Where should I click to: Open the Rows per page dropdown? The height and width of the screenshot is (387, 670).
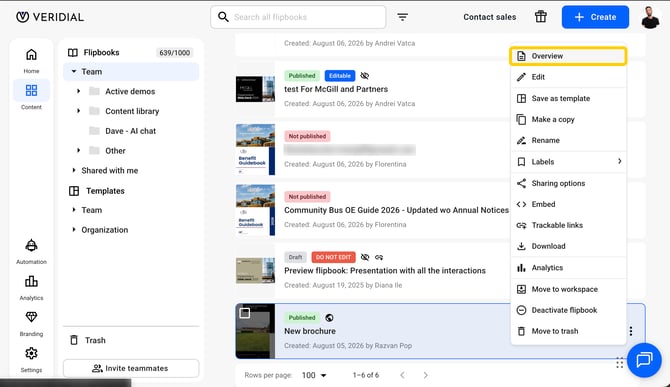click(314, 375)
